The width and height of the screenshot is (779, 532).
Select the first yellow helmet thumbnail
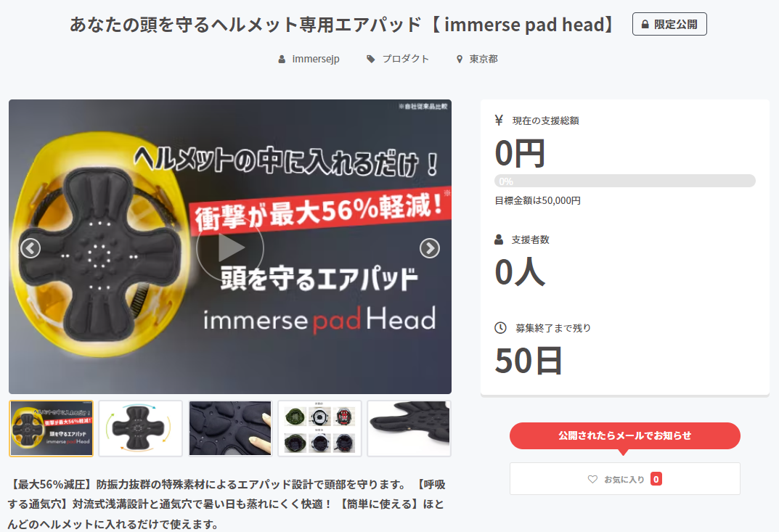click(x=51, y=428)
